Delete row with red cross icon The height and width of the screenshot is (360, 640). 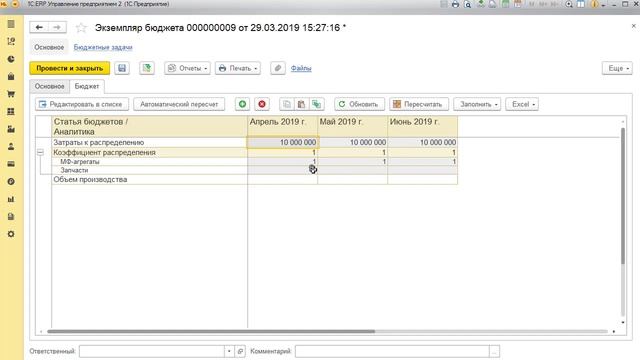(x=262, y=104)
